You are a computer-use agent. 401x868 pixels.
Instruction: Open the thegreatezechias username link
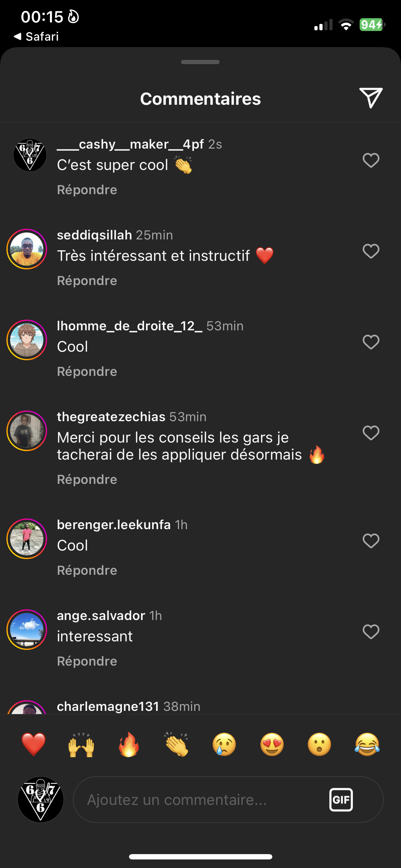coord(111,417)
